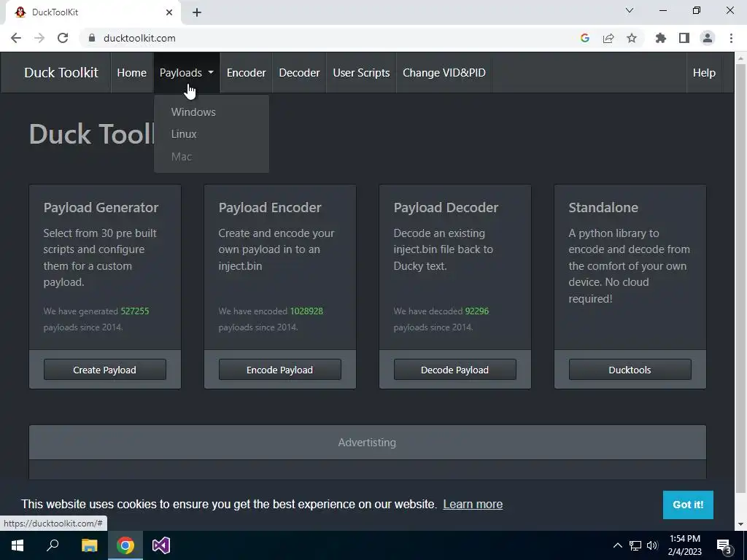Click scrollbar up arrow

point(740,58)
